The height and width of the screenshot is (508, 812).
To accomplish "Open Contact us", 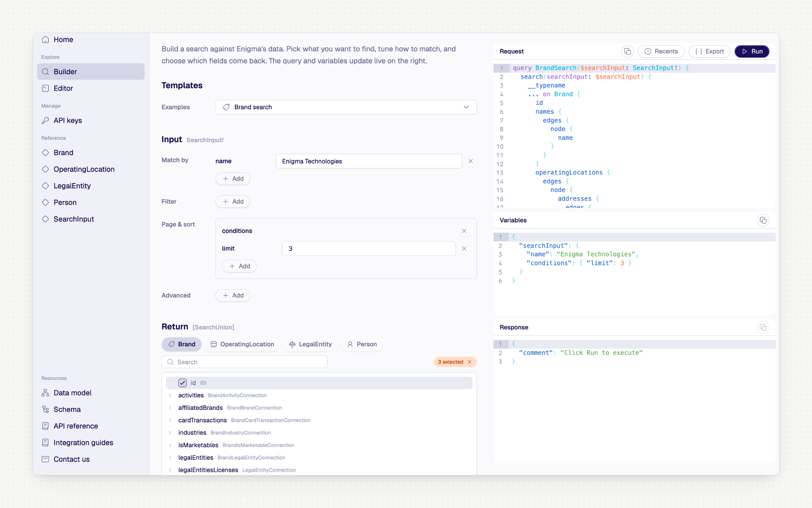I will [x=91, y=459].
